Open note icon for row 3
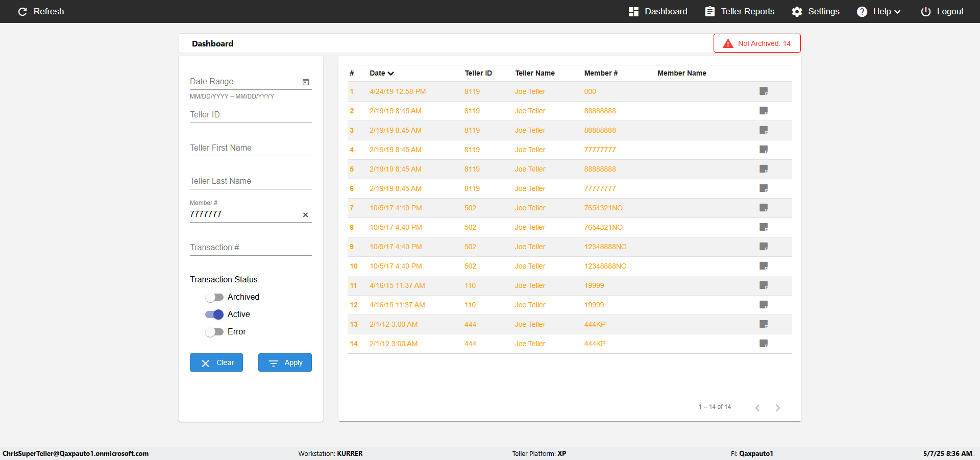The width and height of the screenshot is (980, 460). [764, 130]
